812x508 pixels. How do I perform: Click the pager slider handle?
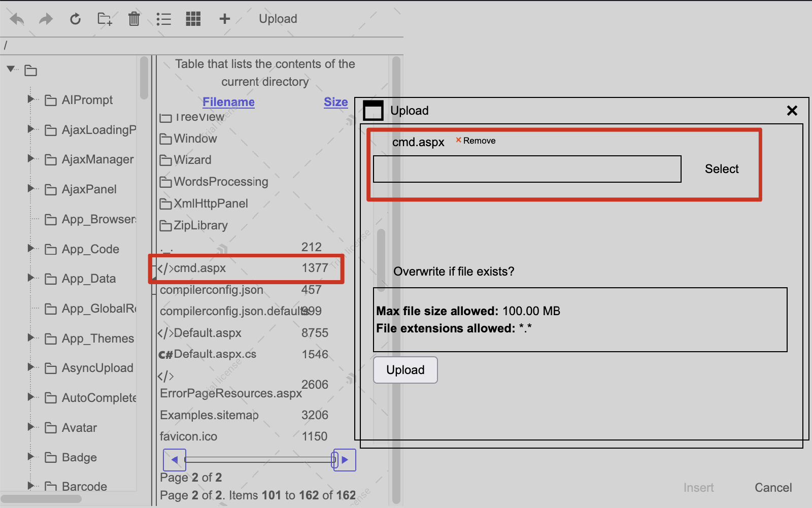click(x=334, y=460)
